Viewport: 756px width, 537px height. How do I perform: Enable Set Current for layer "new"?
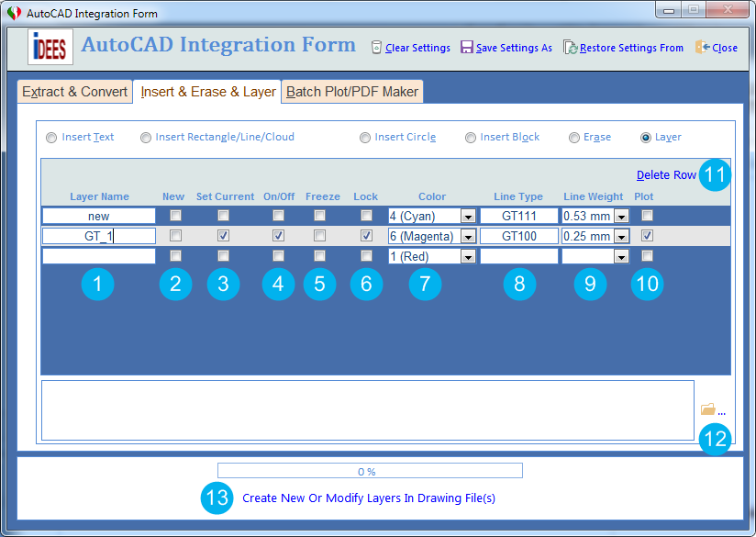(223, 215)
